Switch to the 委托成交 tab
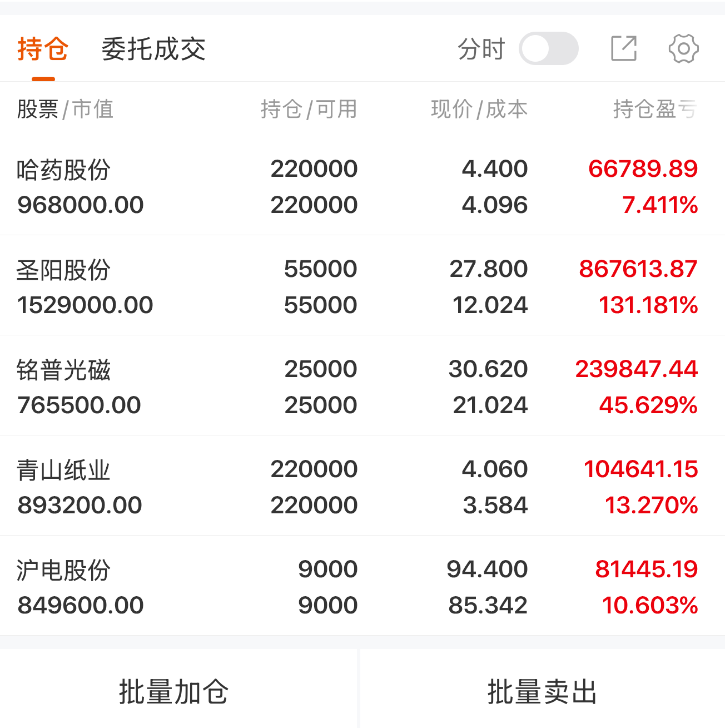 pyautogui.click(x=153, y=49)
